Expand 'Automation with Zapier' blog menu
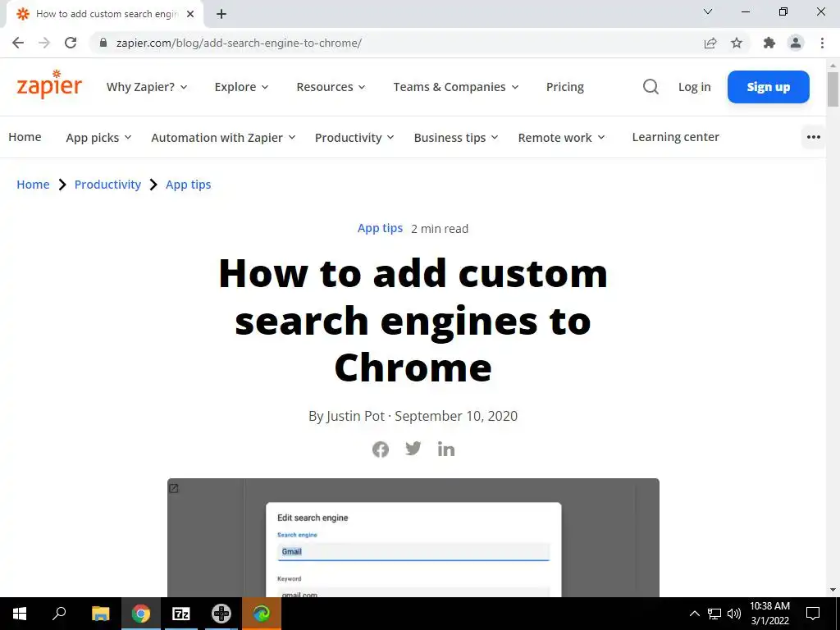The height and width of the screenshot is (630, 840). click(223, 138)
